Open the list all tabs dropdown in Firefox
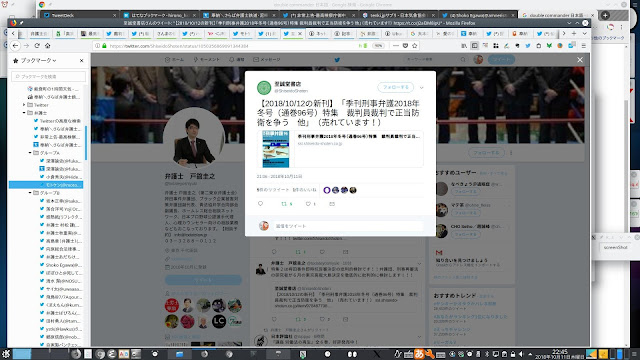Viewport: 640px width, 360px height. pyautogui.click(x=584, y=33)
